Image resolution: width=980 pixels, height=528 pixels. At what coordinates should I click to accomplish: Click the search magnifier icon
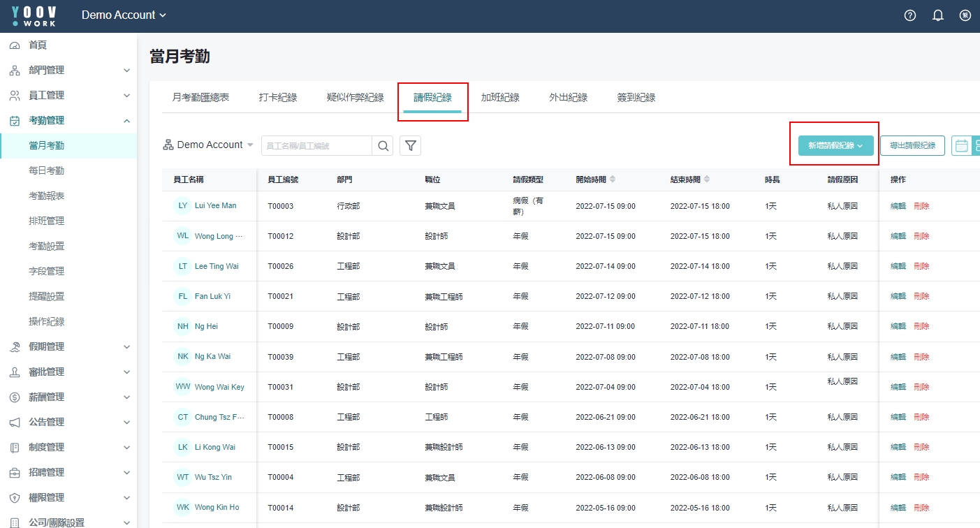click(x=383, y=145)
